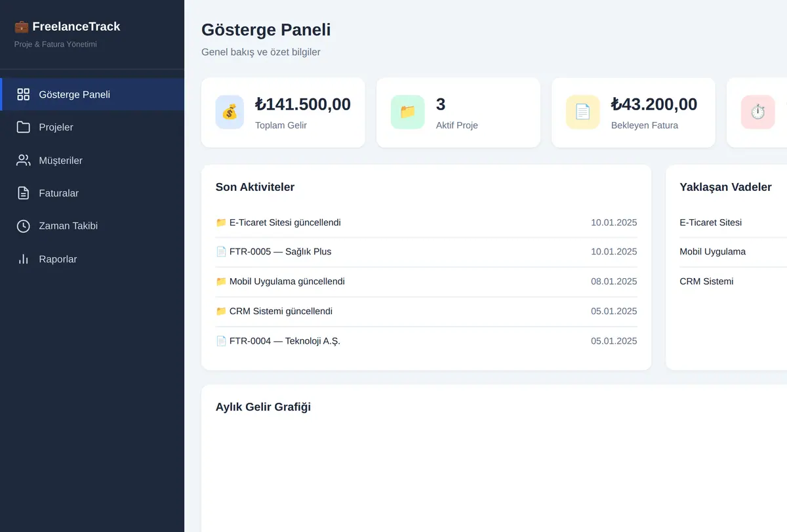Click E-Ticaret Sitesi in Yaklaşan Vadeler

coord(711,222)
